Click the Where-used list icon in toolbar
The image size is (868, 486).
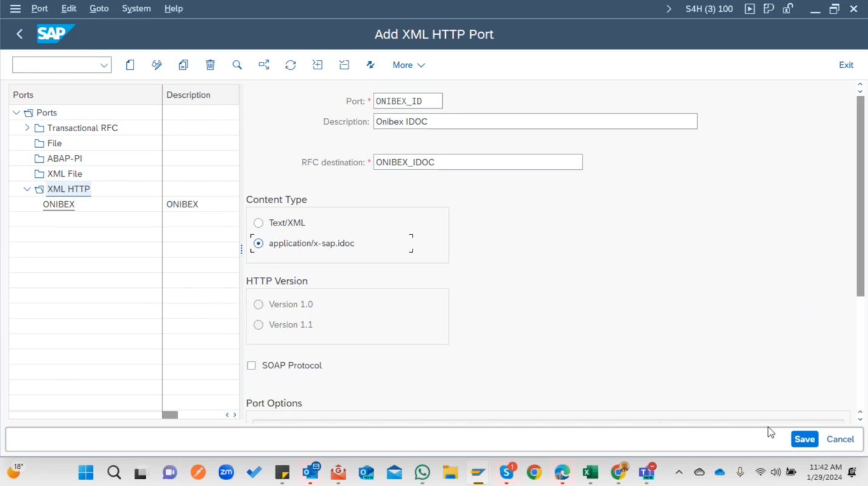[264, 65]
